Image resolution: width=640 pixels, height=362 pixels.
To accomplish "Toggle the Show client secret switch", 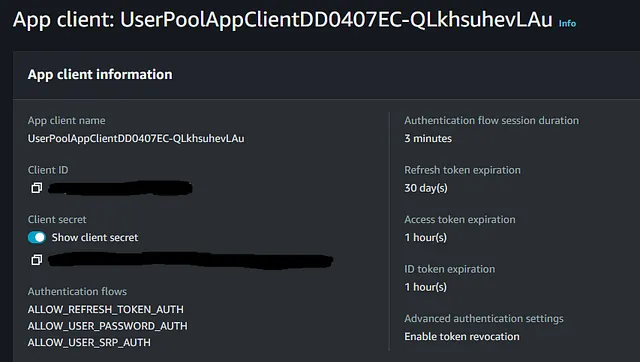I will pos(37,237).
